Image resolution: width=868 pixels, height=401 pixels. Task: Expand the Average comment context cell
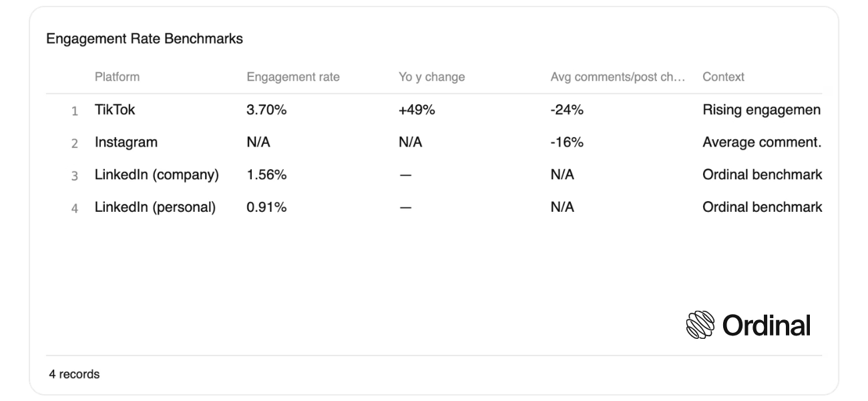[x=762, y=142]
